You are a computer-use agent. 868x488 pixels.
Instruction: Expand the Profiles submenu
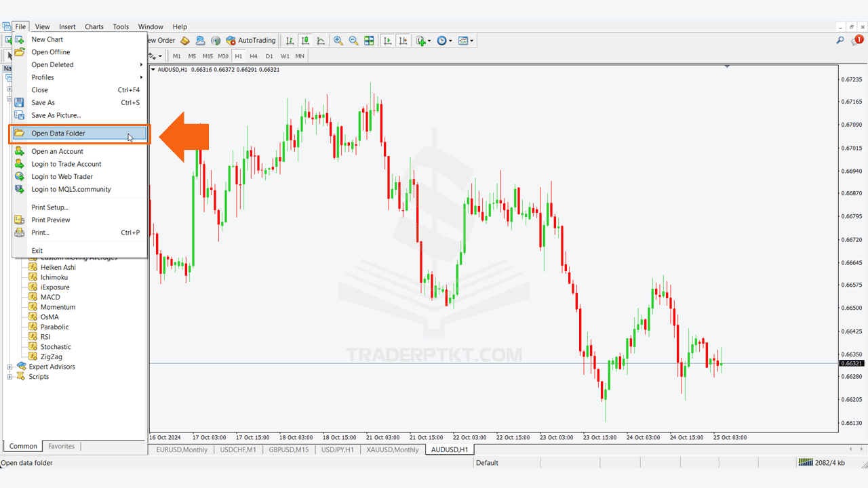pyautogui.click(x=80, y=77)
